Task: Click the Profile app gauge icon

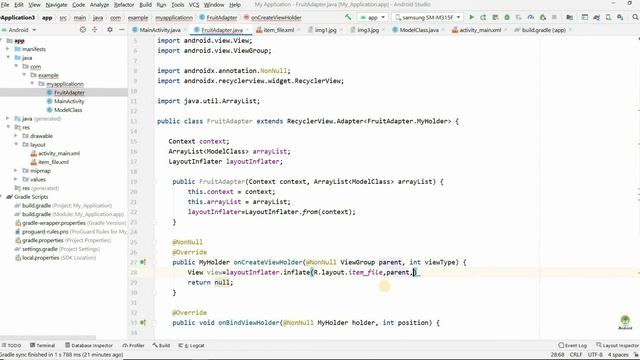Action: pyautogui.click(x=531, y=18)
